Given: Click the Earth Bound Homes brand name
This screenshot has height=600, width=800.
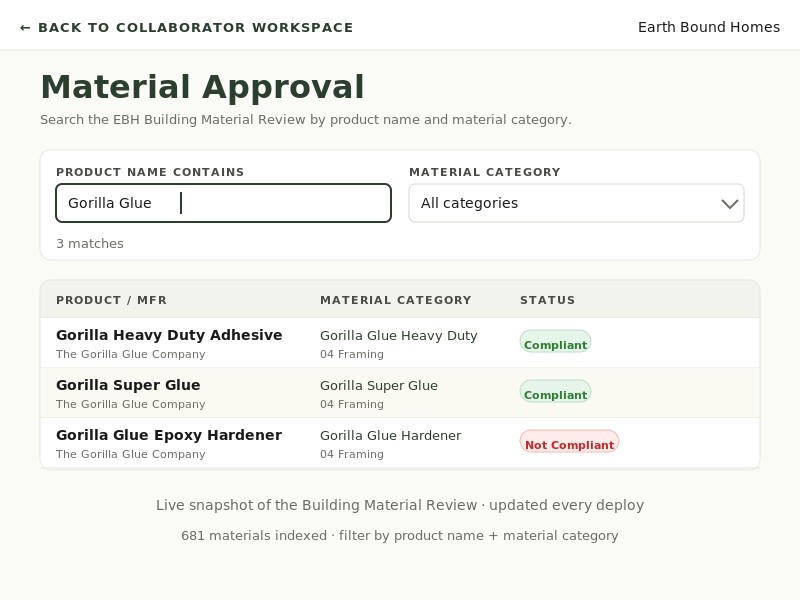Looking at the screenshot, I should (x=709, y=27).
